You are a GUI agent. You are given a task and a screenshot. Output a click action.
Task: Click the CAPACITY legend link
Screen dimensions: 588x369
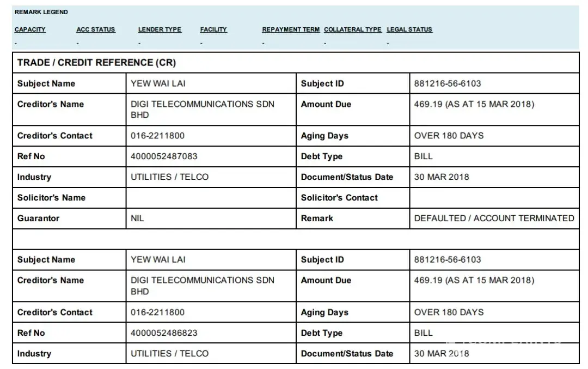coord(30,29)
